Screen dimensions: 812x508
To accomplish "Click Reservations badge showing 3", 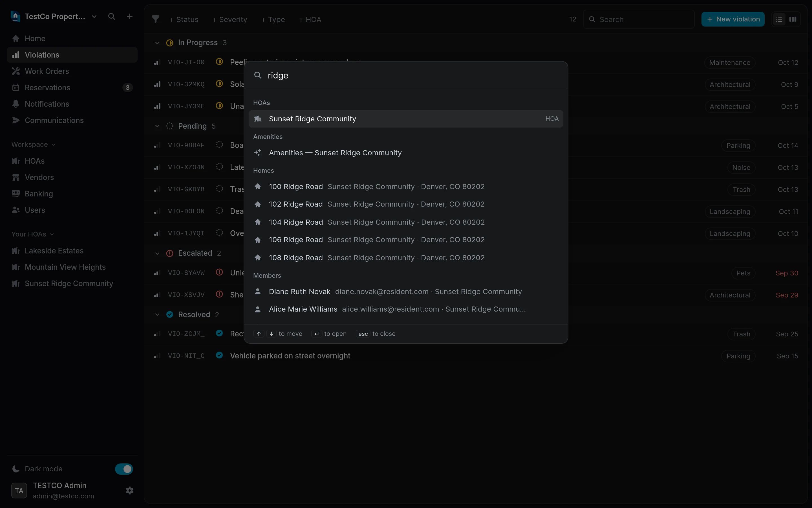I will 127,88.
